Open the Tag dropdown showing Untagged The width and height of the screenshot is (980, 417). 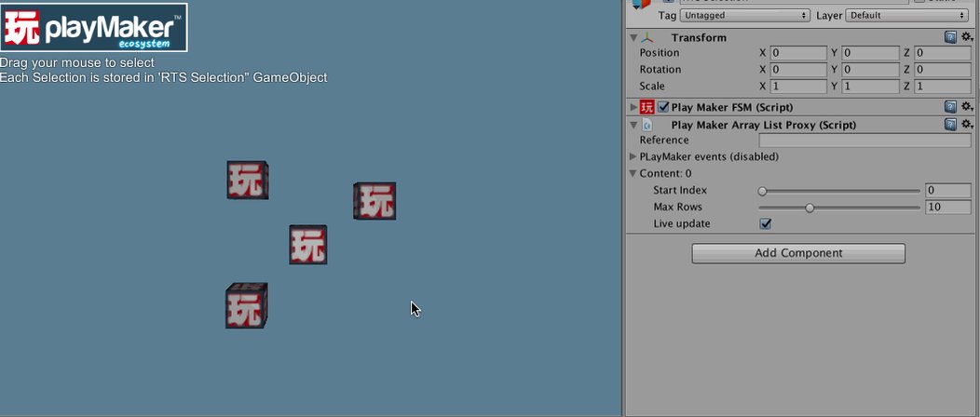point(745,16)
